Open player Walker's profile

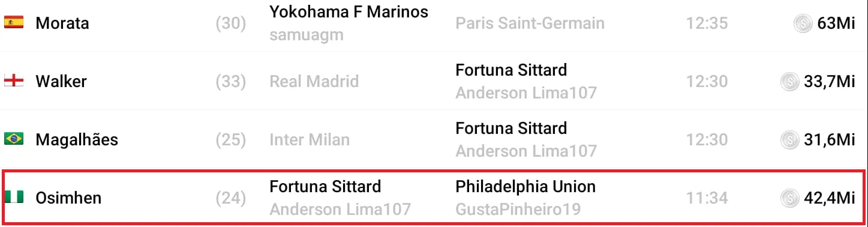(61, 82)
